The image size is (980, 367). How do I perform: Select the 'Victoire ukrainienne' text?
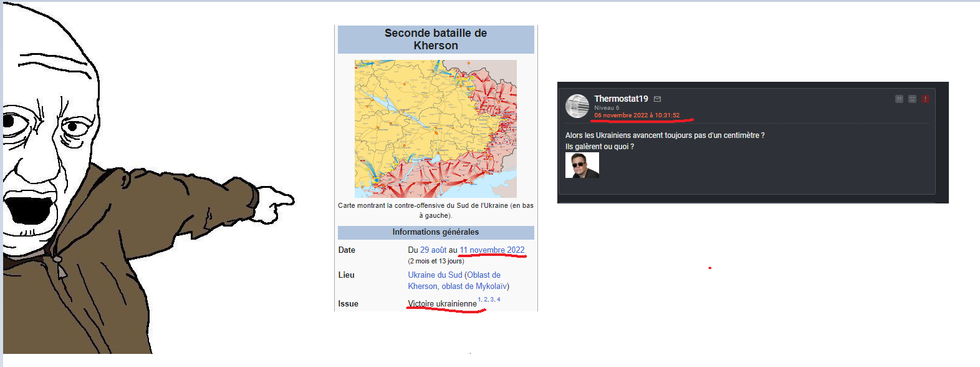(442, 304)
